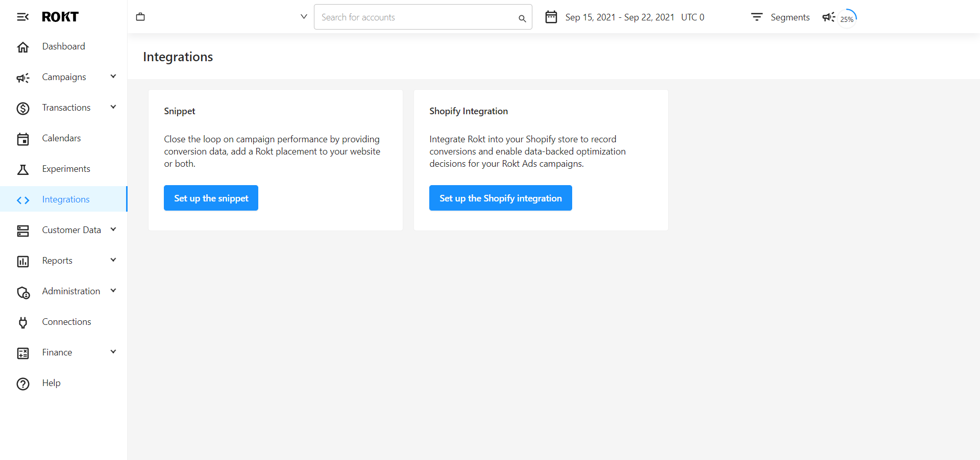Focus the Search for accounts field

(x=423, y=17)
